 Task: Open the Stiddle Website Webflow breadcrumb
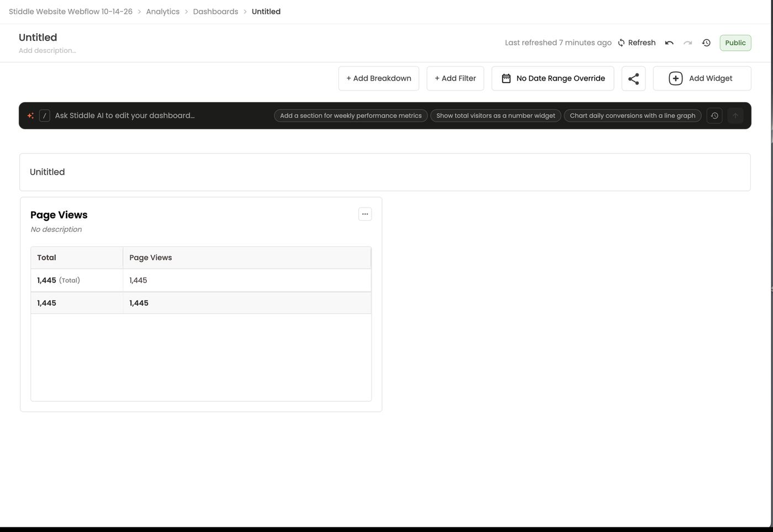[x=71, y=12]
